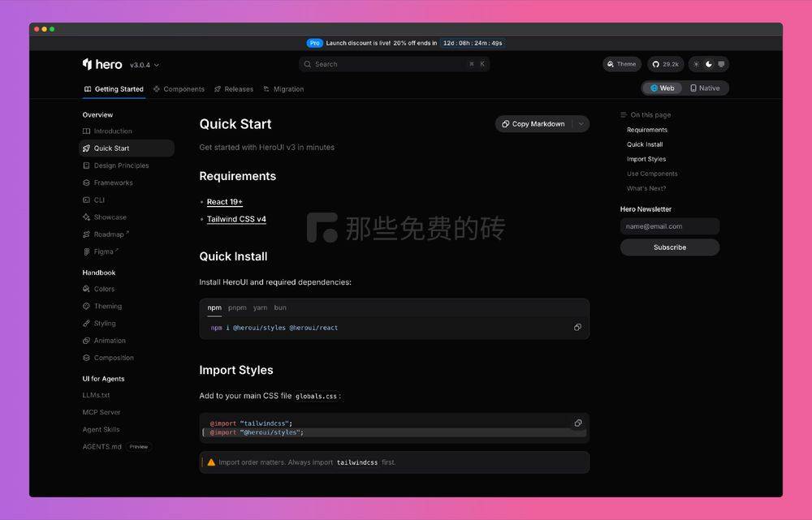Jump to Use Components in page outline
This screenshot has width=812, height=520.
(x=652, y=174)
